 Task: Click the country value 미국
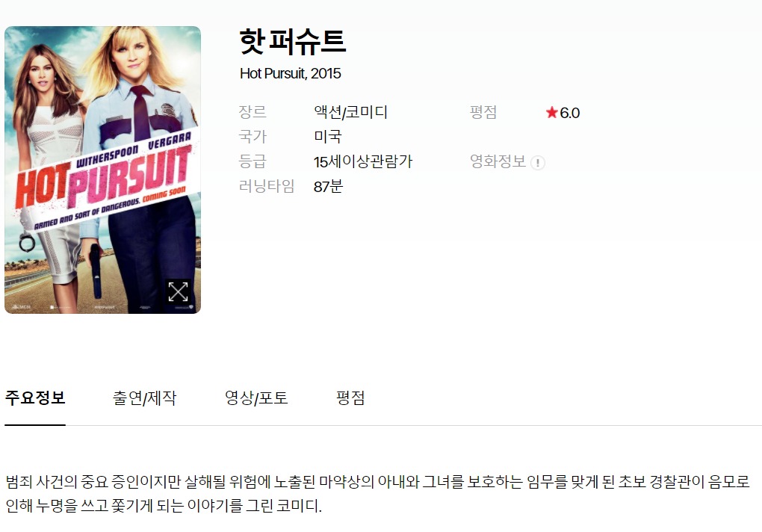pos(327,137)
